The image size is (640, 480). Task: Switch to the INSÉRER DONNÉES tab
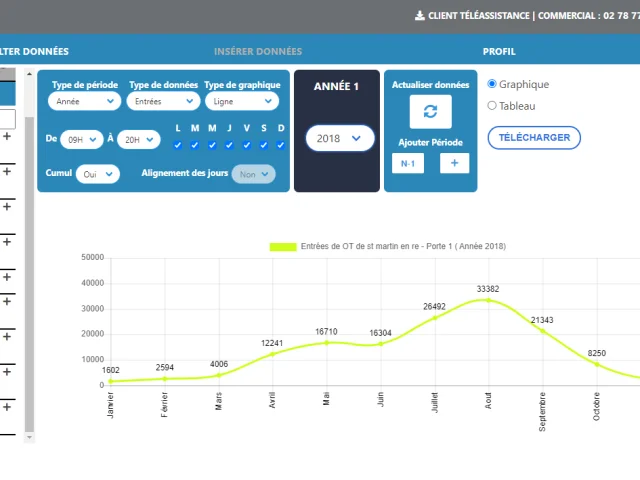pyautogui.click(x=257, y=51)
